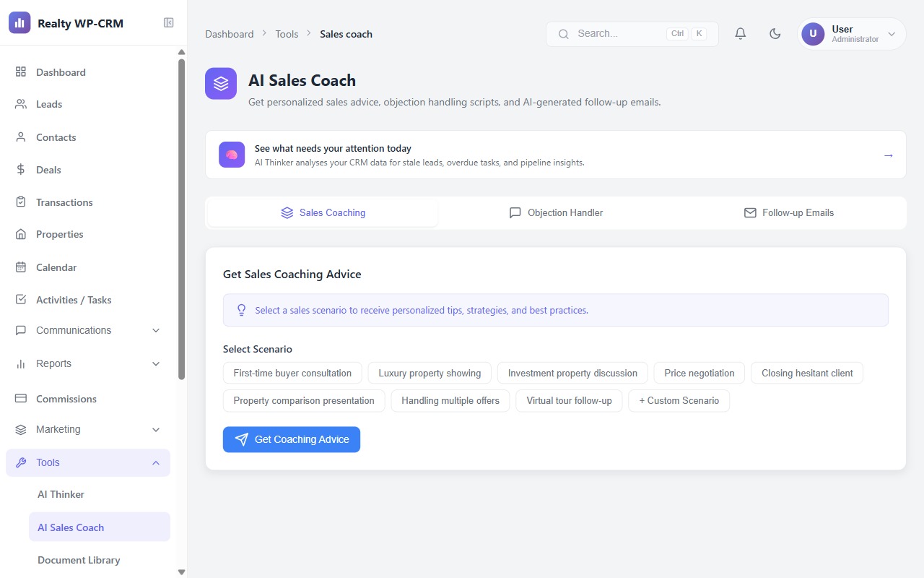Click 'See what needs your attention today' heading

333,148
